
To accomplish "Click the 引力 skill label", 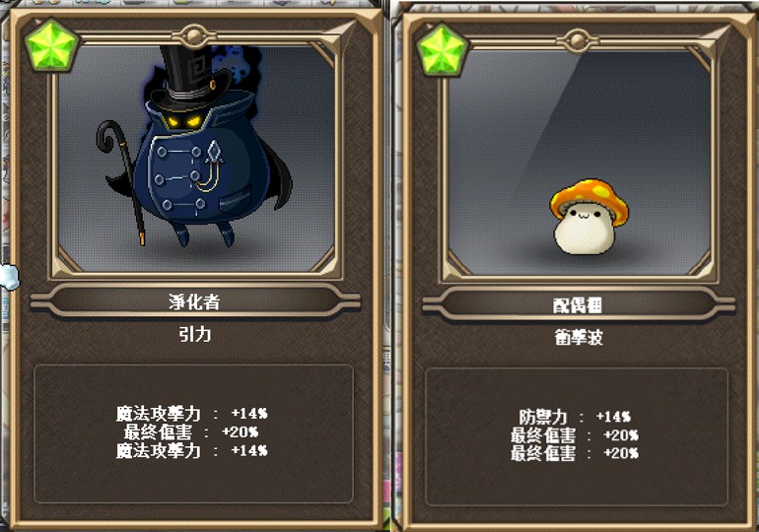I will 195,334.
